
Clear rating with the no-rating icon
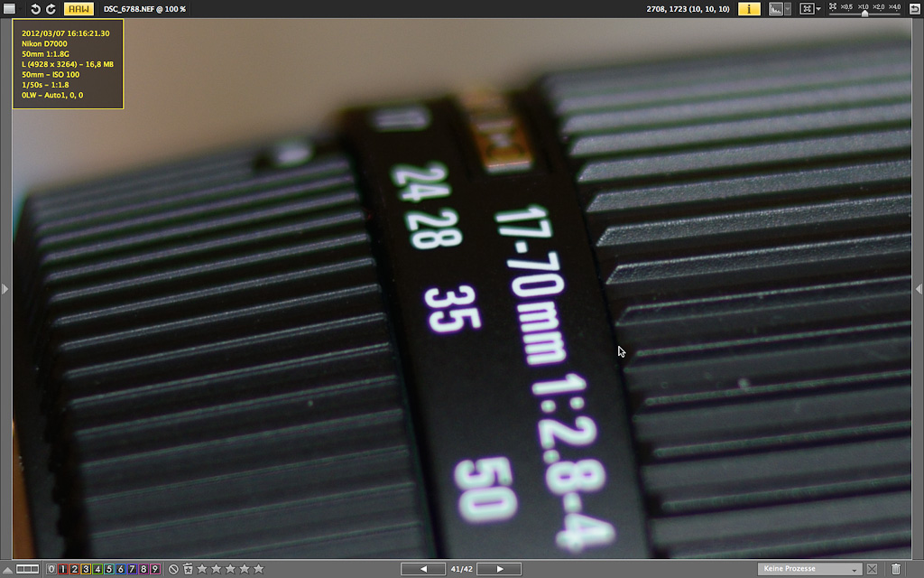[173, 569]
